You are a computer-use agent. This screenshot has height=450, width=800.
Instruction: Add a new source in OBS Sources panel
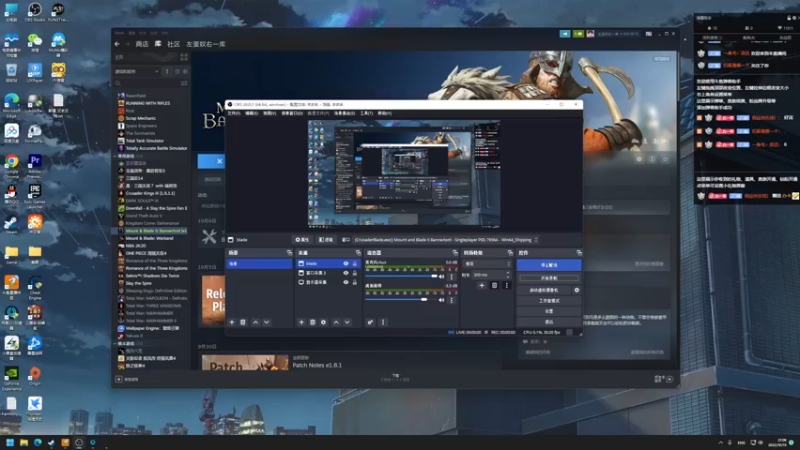coord(301,322)
